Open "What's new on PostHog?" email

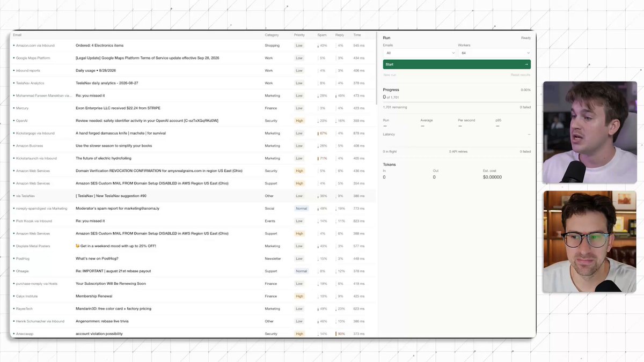(97, 258)
